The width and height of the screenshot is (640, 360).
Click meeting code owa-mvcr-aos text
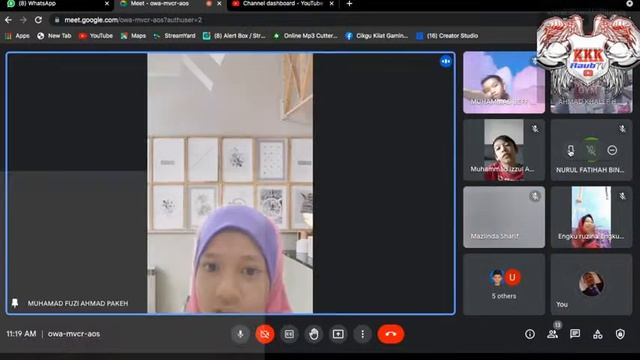point(74,333)
